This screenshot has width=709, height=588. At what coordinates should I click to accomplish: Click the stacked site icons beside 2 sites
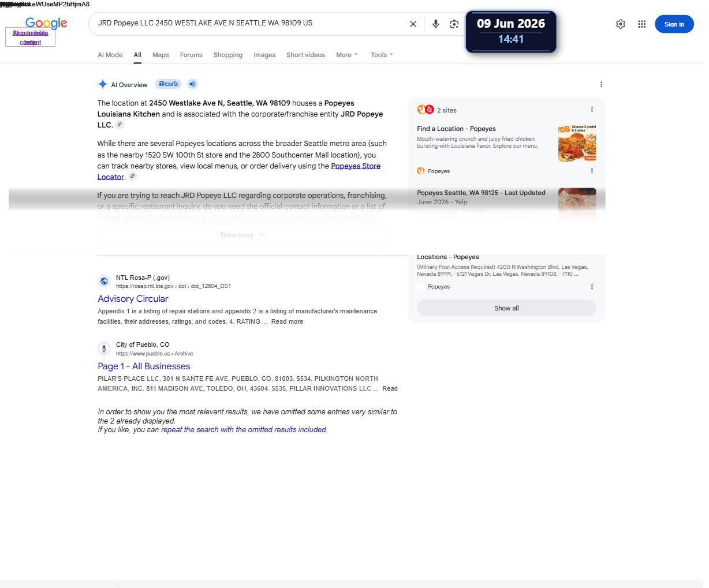click(x=426, y=110)
